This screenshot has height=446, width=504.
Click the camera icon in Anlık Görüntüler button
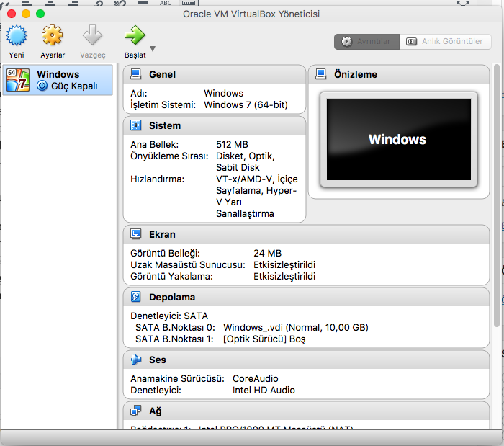click(411, 42)
